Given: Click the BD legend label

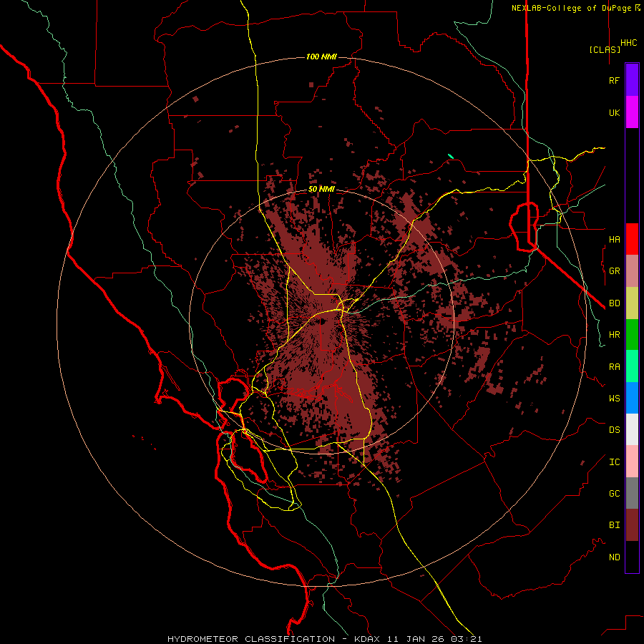Looking at the screenshot, I should pos(614,303).
